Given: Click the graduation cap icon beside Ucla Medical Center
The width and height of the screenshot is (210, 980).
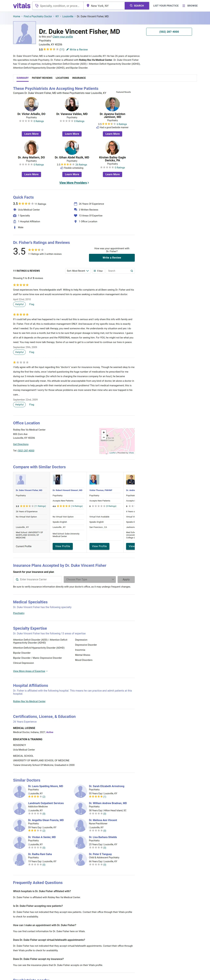Looking at the screenshot, I should tap(15, 210).
